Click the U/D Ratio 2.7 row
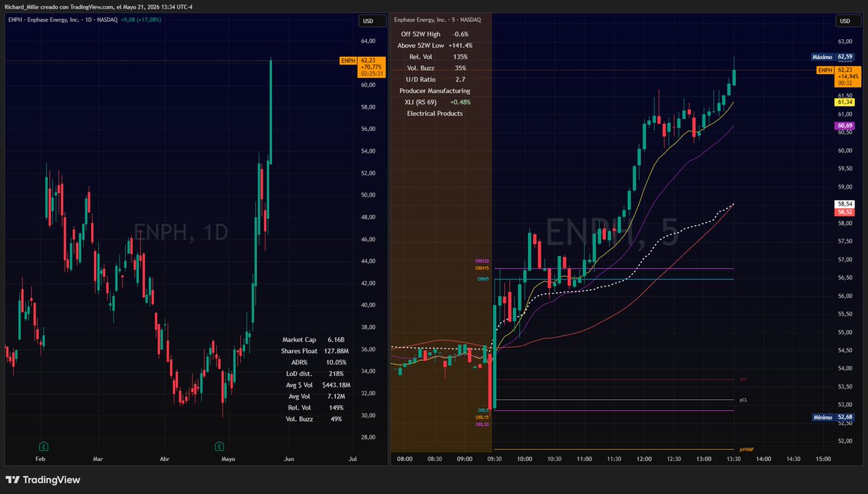Screen dimensions: 868x494 pyautogui.click(x=435, y=79)
